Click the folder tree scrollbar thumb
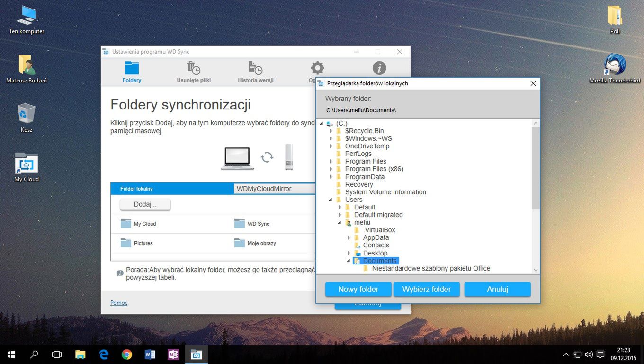This screenshot has width=644, height=364. (x=536, y=168)
